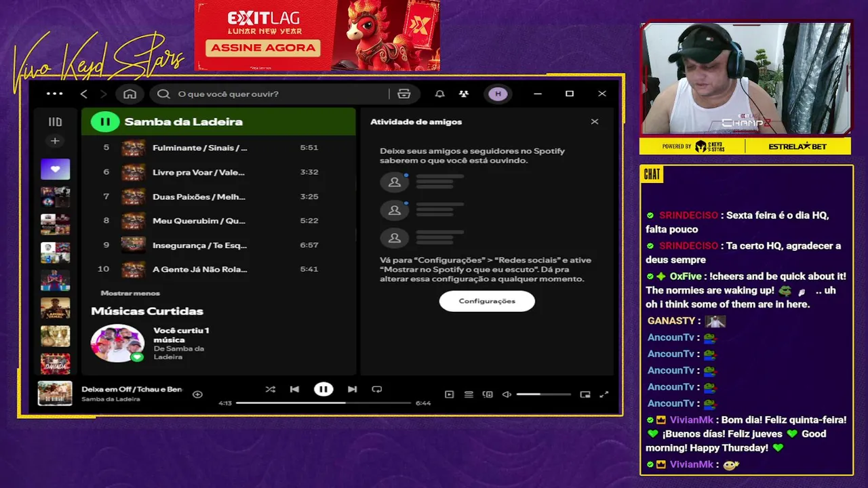Add current song to Liked Songs
868x488 pixels.
click(197, 394)
